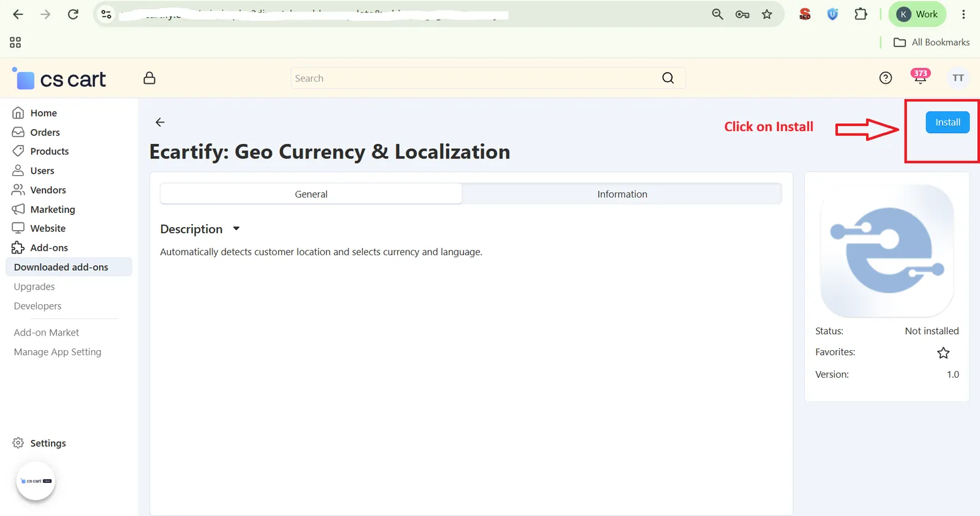
Task: Open the TT user avatar menu
Action: coord(958,78)
